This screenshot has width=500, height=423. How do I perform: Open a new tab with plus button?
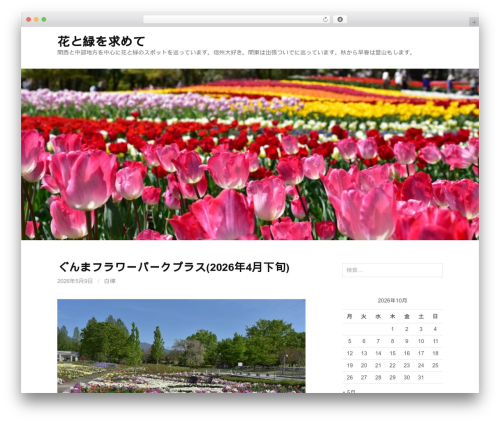pyautogui.click(x=474, y=22)
